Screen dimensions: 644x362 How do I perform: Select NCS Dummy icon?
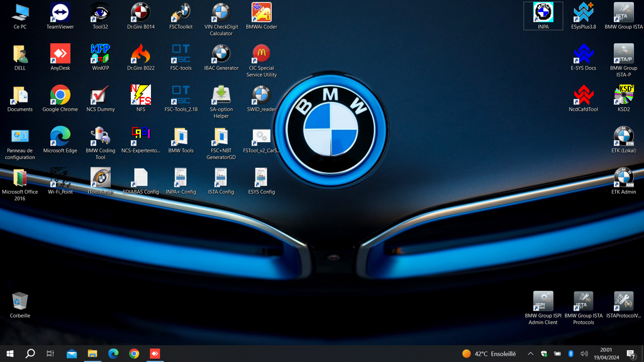pos(100,98)
